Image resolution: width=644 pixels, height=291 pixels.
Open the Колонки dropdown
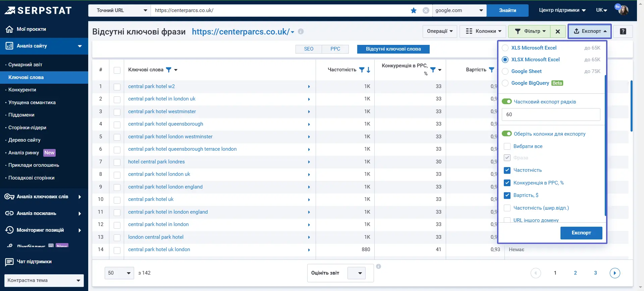483,31
